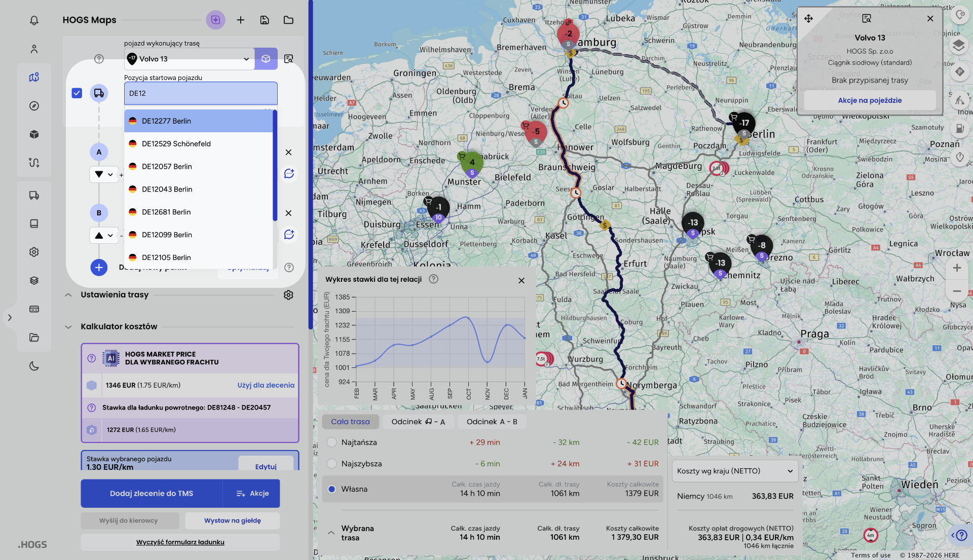The height and width of the screenshot is (560, 973).
Task: Click the plus icon to add new route
Action: [241, 20]
